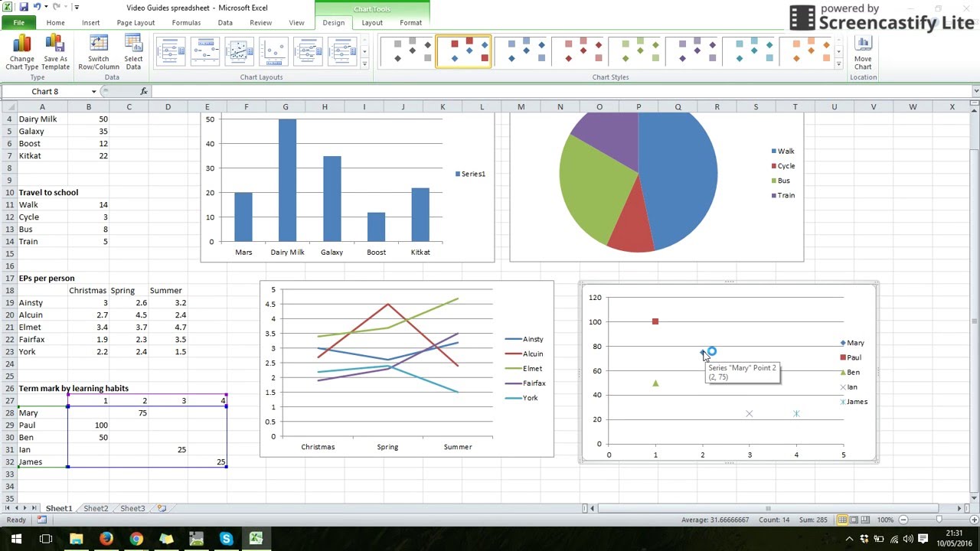980x551 pixels.
Task: Click the Insert Worksheet tab icon
Action: click(162, 508)
